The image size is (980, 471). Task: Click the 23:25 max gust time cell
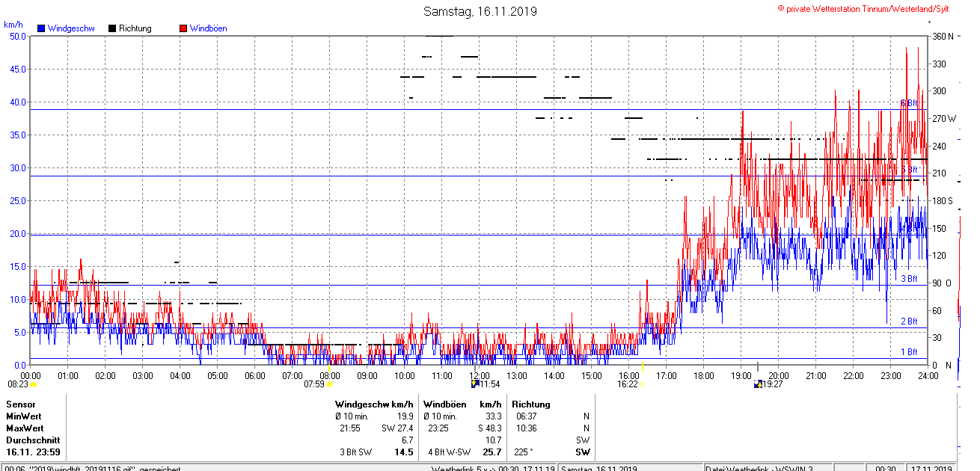[x=438, y=428]
